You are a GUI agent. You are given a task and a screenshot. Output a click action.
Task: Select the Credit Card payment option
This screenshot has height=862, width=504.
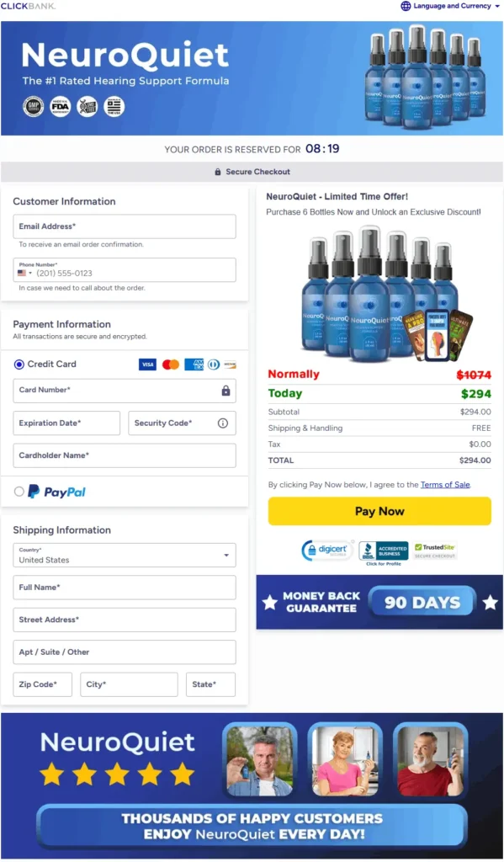point(19,364)
